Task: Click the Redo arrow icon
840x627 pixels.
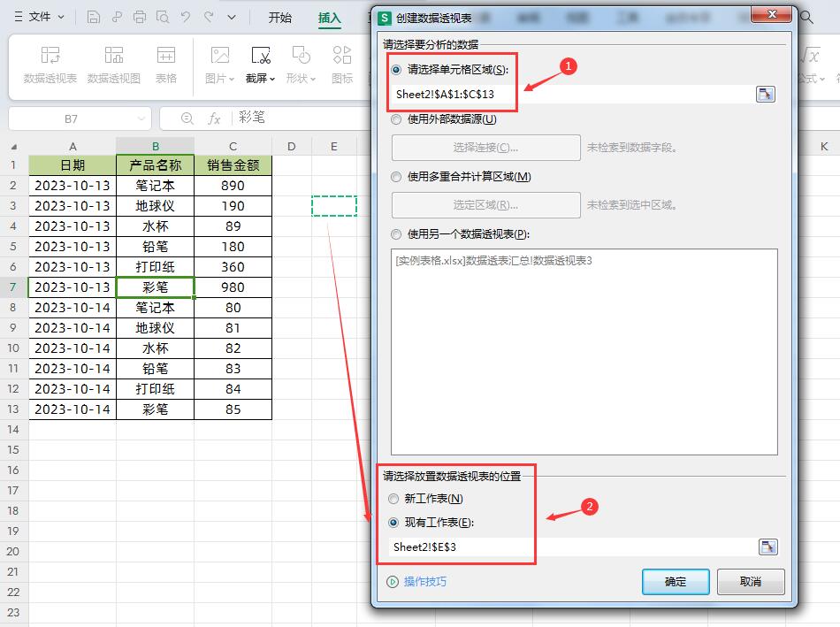Action: (x=209, y=17)
